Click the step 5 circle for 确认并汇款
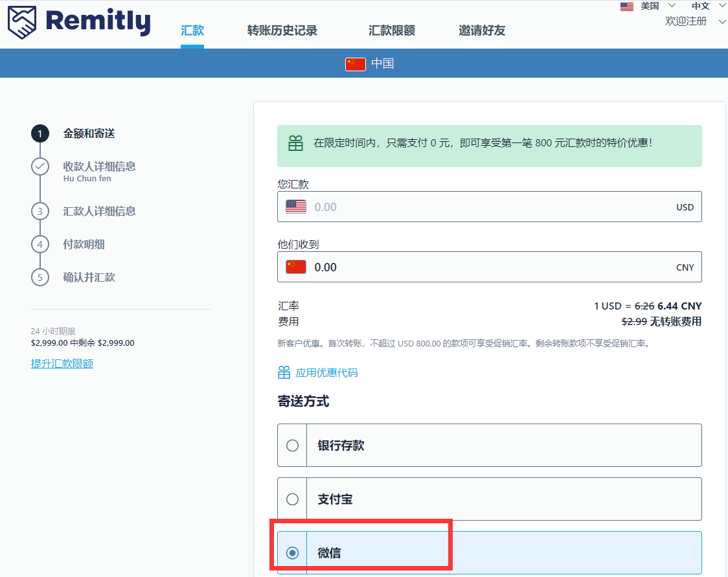728x577 pixels. click(40, 277)
